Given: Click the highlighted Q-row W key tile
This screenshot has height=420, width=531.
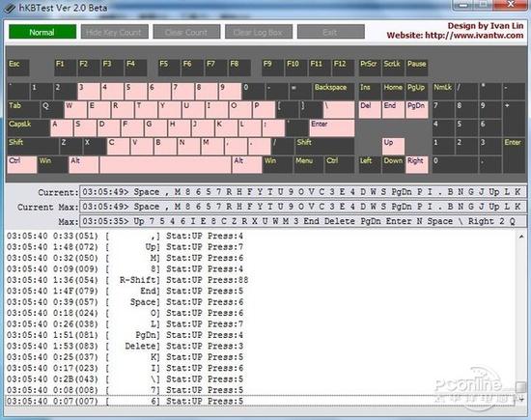Looking at the screenshot, I should [x=75, y=109].
